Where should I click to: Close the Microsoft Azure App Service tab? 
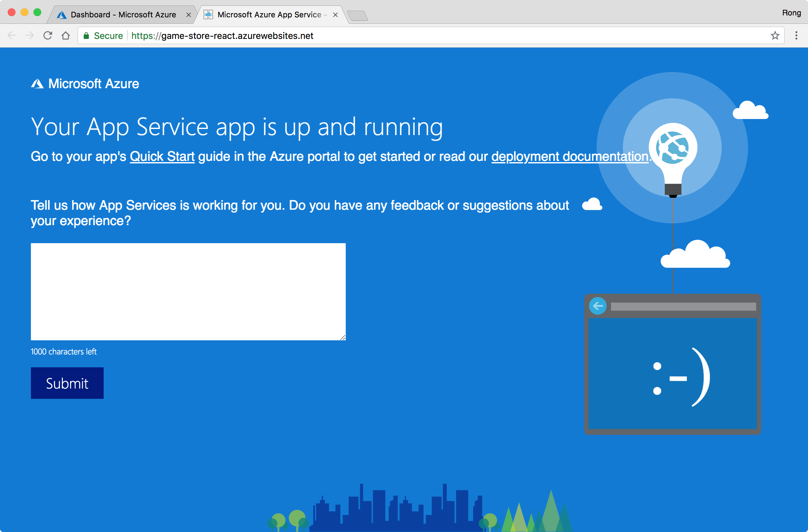point(335,15)
